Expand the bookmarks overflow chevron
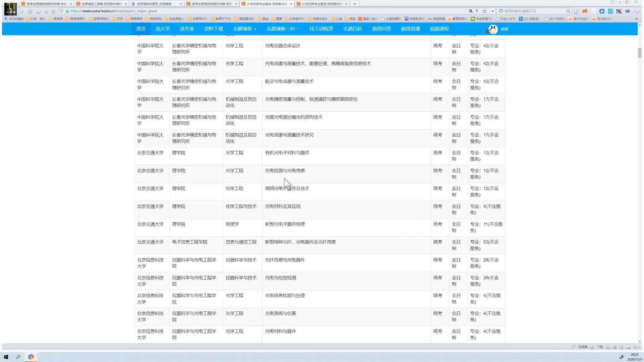 pyautogui.click(x=636, y=19)
